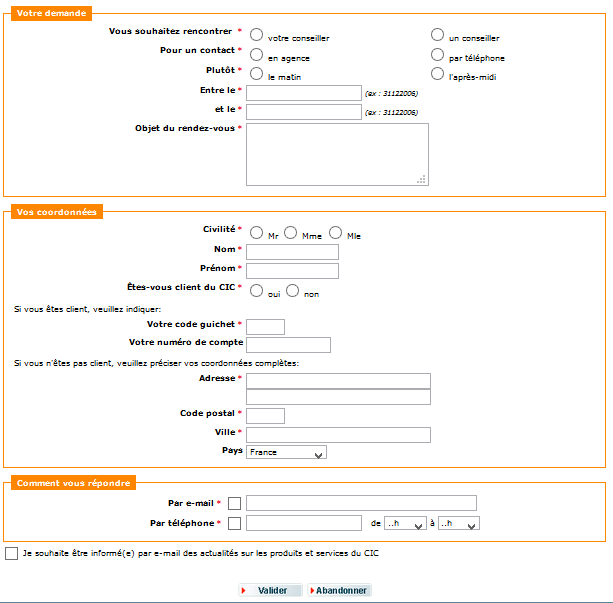The width and height of the screenshot is (613, 603).
Task: Click the "Votre demande" section heading
Action: [x=51, y=13]
